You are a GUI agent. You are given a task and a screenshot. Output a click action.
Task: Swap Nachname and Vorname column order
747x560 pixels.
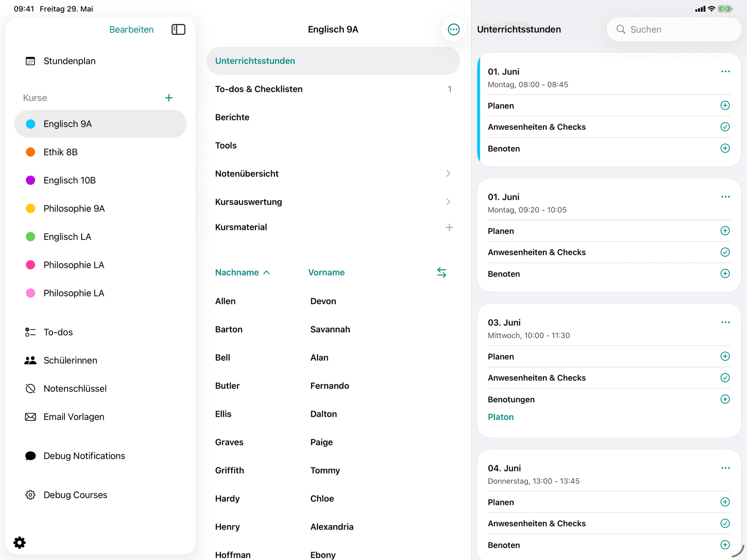pos(442,273)
